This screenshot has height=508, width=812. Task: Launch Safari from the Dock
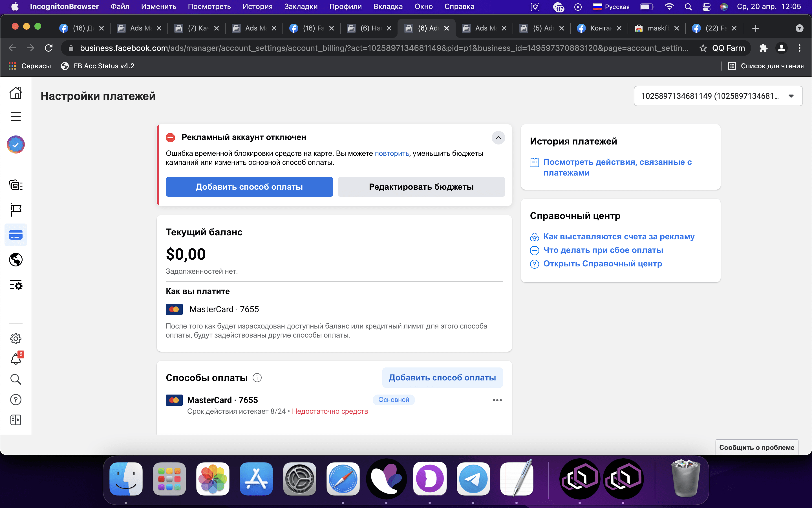pyautogui.click(x=343, y=479)
